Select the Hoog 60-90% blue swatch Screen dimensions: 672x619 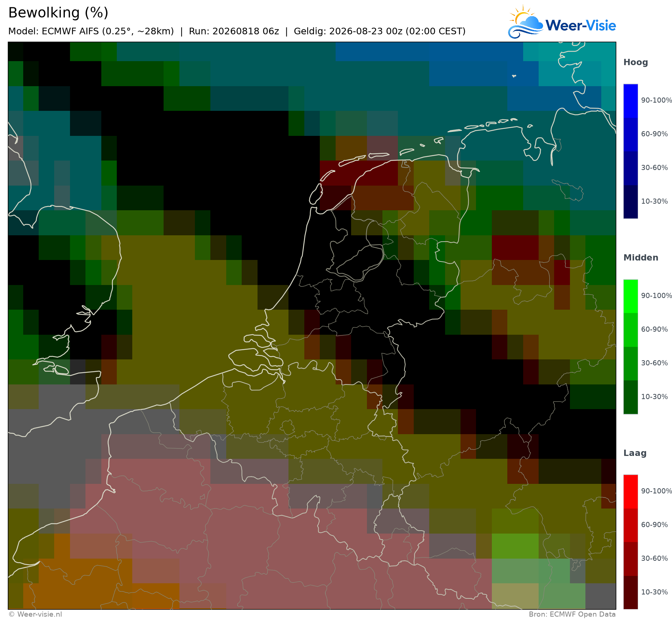pyautogui.click(x=630, y=134)
